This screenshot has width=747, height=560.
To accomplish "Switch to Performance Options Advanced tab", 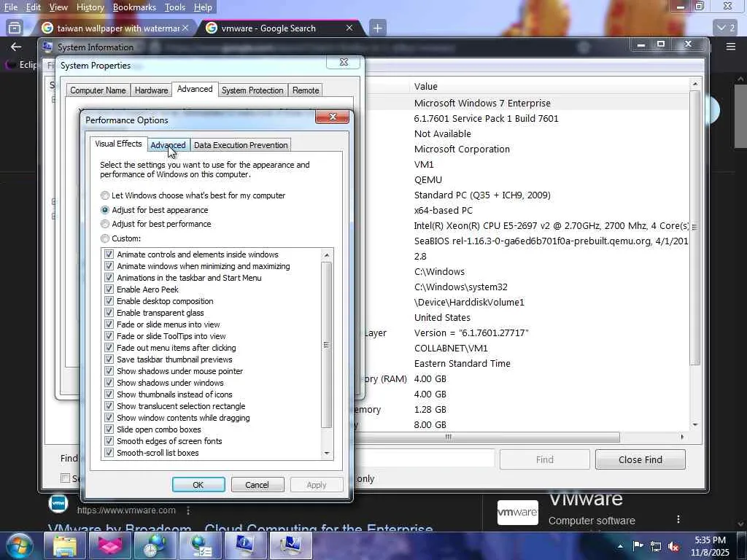I will pos(169,145).
